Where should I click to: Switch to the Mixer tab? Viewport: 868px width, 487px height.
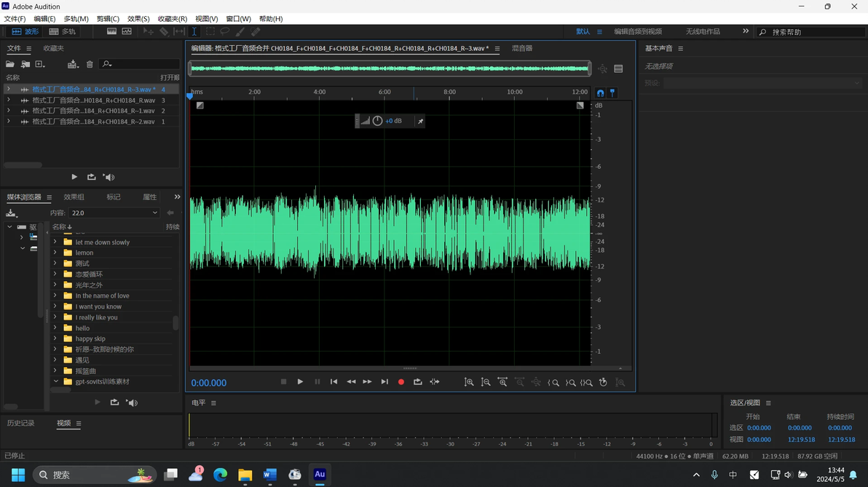[x=522, y=48]
